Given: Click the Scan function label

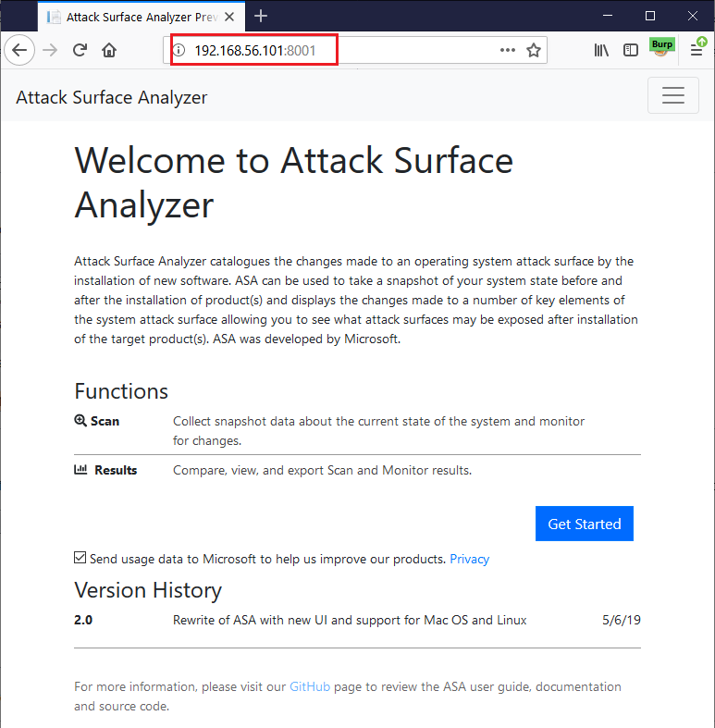Looking at the screenshot, I should pos(105,421).
